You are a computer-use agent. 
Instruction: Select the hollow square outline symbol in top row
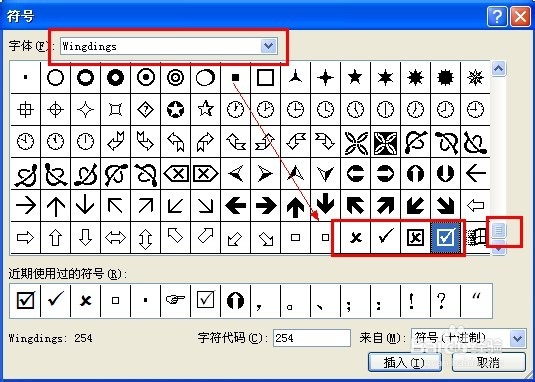coord(265,78)
